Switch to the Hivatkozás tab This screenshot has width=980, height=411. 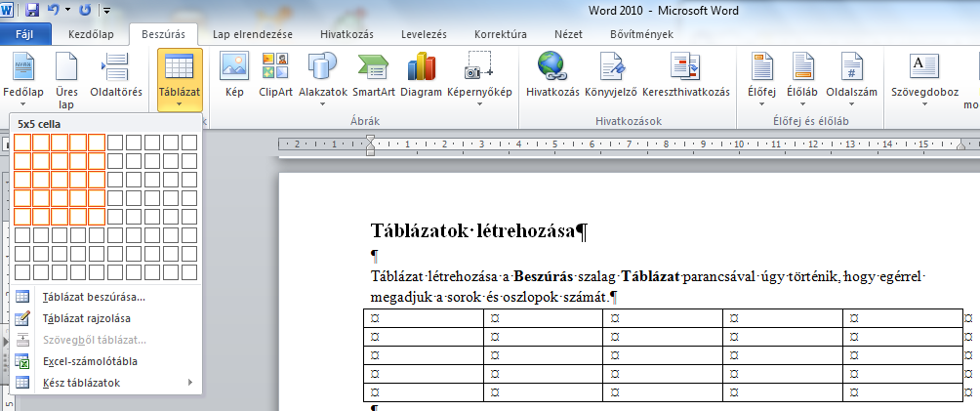pos(347,34)
